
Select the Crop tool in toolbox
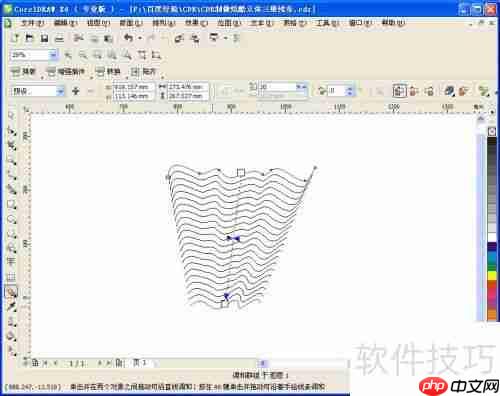12,145
